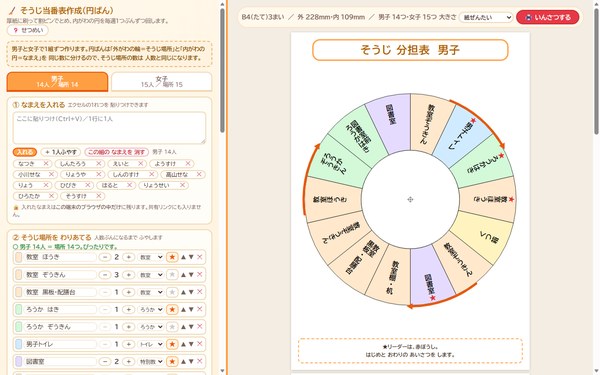
Task: Open category dropdown for 図書室
Action: coord(151,362)
